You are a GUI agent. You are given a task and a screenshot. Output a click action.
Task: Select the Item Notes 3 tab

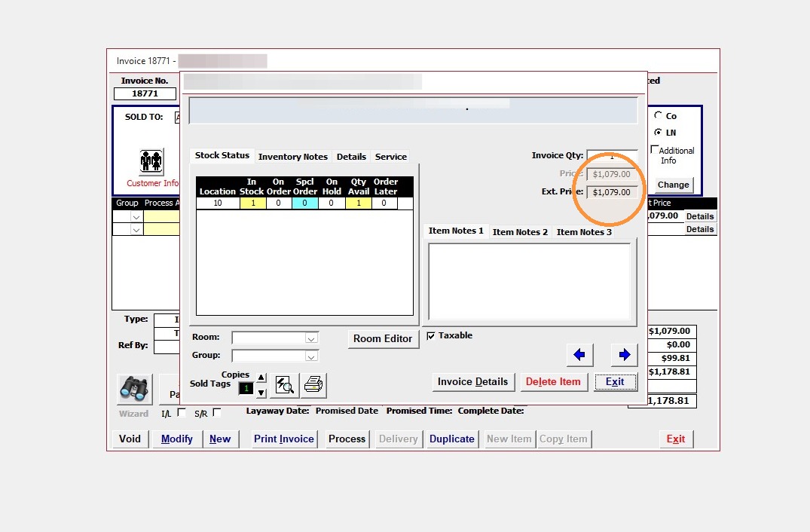click(x=584, y=232)
